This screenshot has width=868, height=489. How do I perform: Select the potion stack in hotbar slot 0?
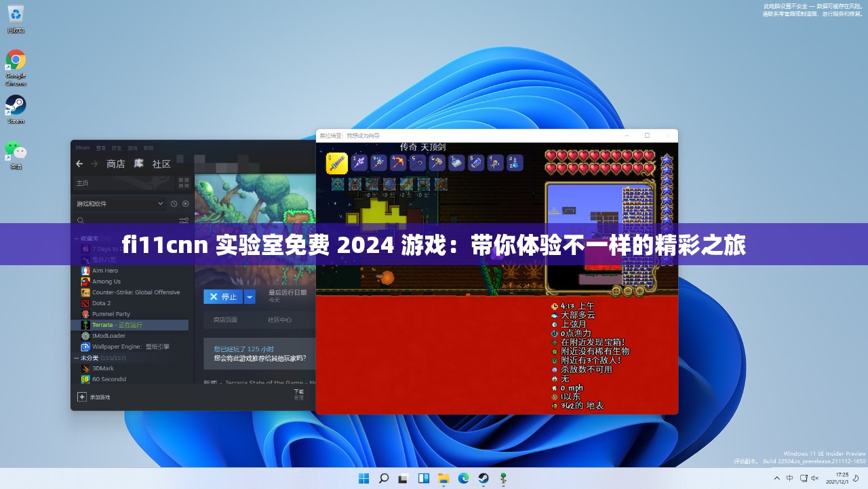click(x=515, y=163)
